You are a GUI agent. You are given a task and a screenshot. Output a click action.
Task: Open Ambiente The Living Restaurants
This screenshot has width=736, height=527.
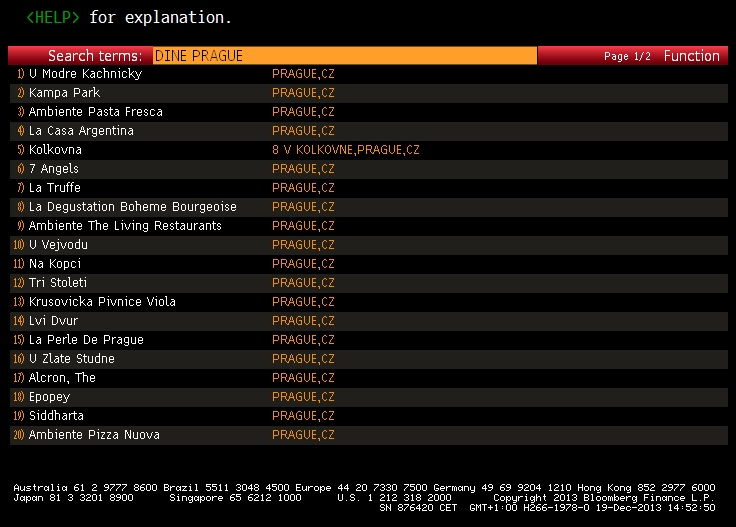125,226
